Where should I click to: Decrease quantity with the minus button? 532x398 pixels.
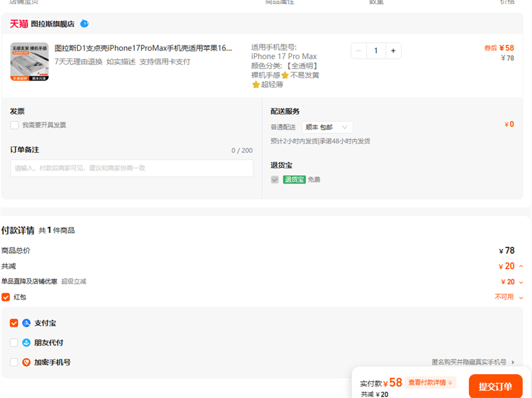point(359,51)
